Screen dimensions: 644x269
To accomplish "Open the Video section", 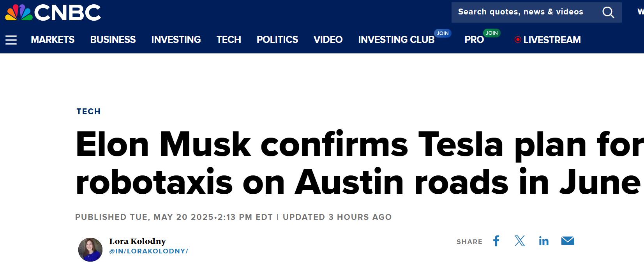I will pos(328,40).
